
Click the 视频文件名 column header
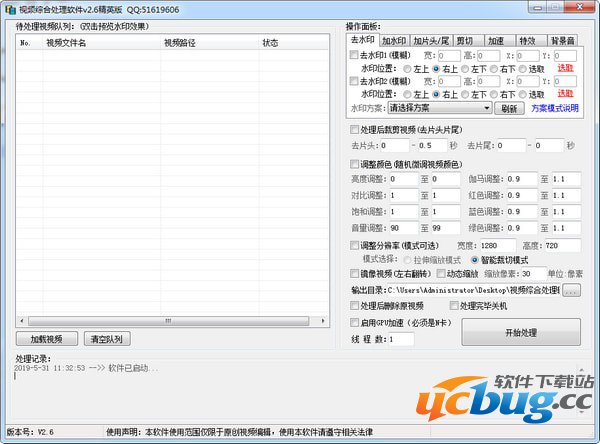pyautogui.click(x=101, y=43)
